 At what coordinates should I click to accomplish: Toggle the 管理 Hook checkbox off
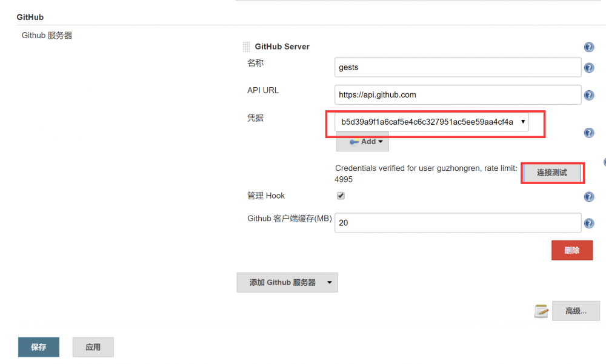pyautogui.click(x=341, y=196)
